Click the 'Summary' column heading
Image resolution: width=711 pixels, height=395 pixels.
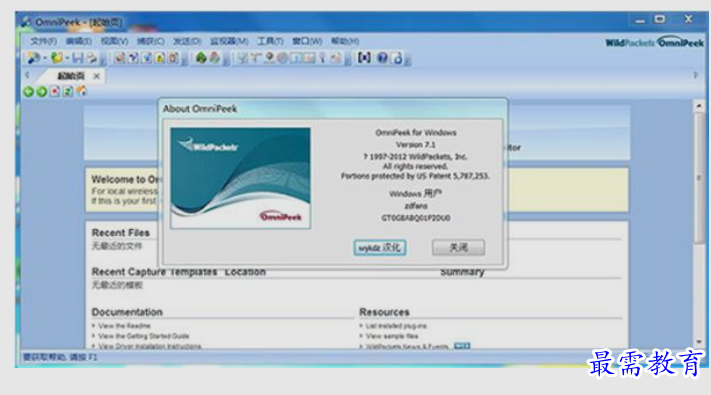(x=463, y=273)
